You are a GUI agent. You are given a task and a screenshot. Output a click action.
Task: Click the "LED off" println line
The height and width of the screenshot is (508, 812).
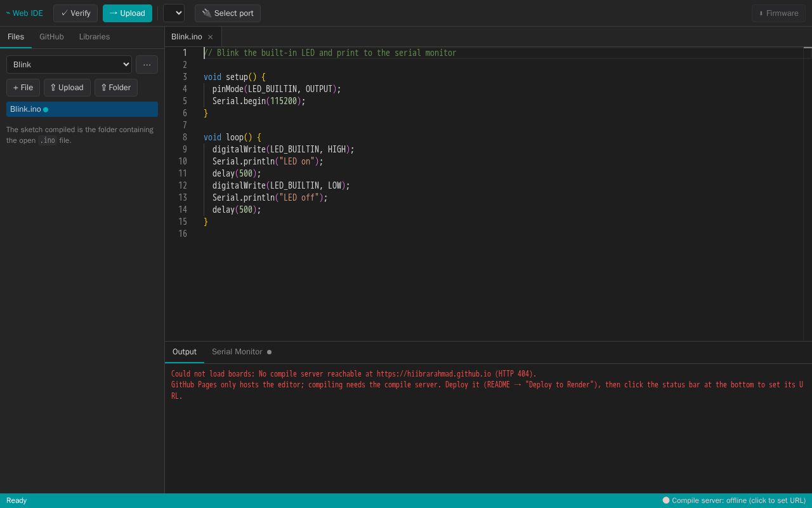click(270, 197)
